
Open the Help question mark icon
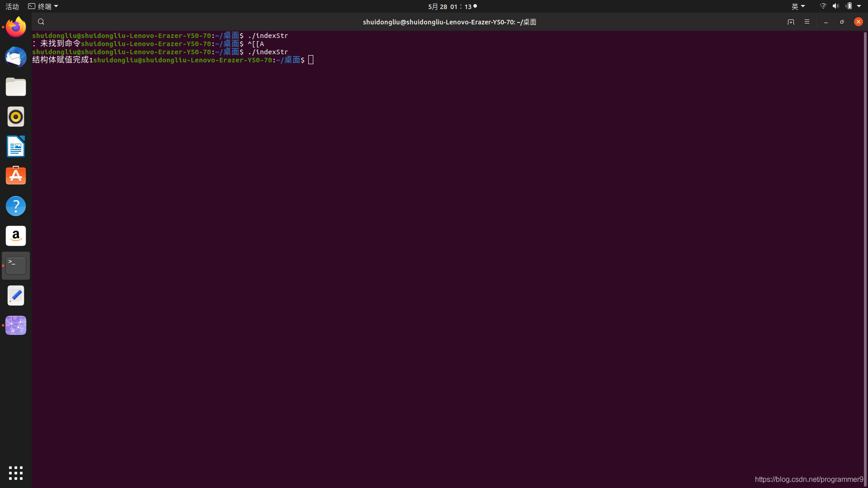[16, 206]
